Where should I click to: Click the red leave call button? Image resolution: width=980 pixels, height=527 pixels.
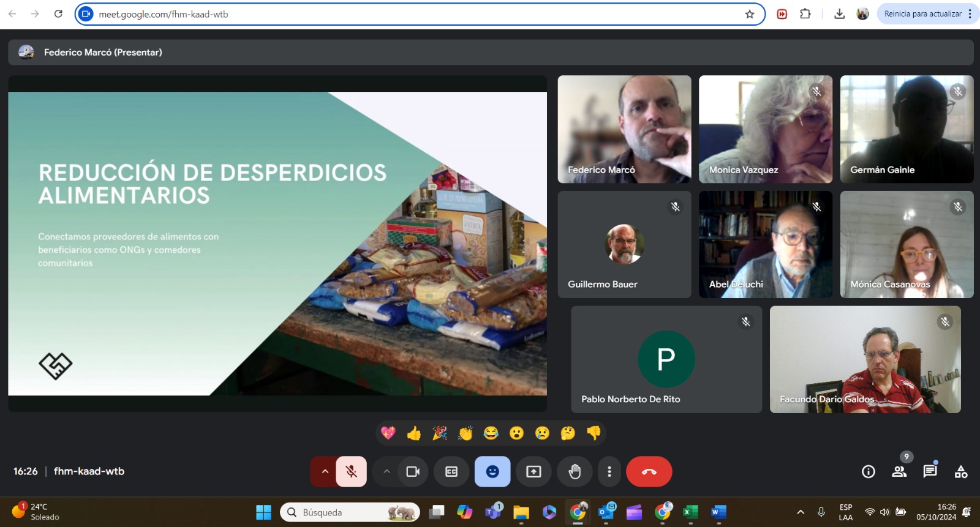tap(649, 471)
